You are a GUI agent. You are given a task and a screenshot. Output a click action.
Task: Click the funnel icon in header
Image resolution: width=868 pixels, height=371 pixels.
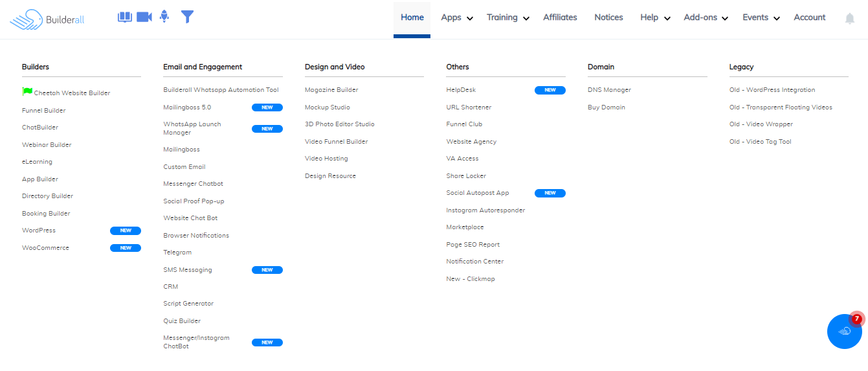(187, 17)
